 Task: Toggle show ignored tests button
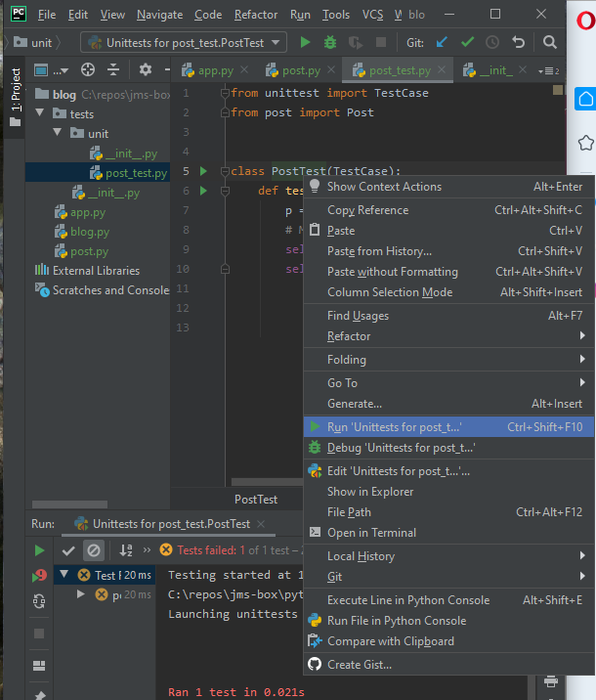point(94,550)
